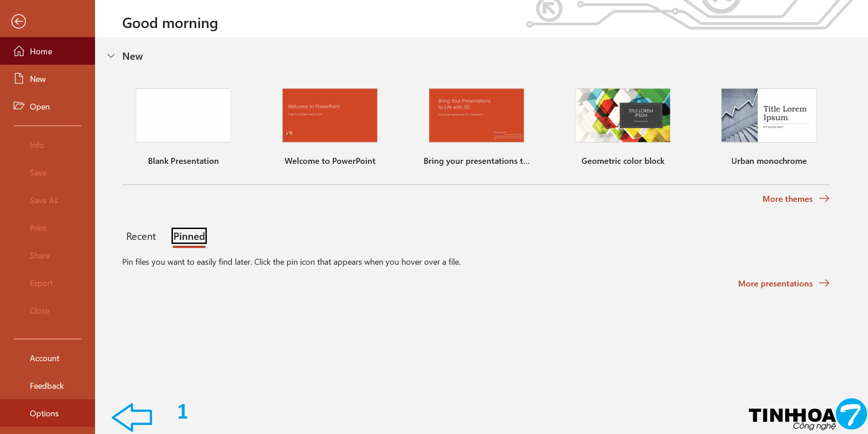Pick the Geometric color block theme
The width and height of the screenshot is (868, 434).
623,115
